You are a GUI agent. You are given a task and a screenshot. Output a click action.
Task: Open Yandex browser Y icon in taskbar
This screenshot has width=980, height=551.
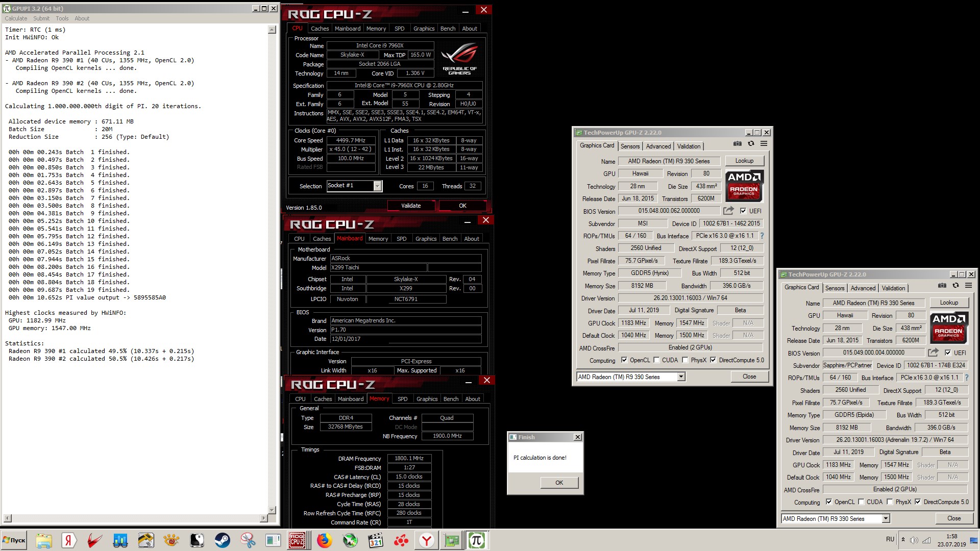click(427, 540)
